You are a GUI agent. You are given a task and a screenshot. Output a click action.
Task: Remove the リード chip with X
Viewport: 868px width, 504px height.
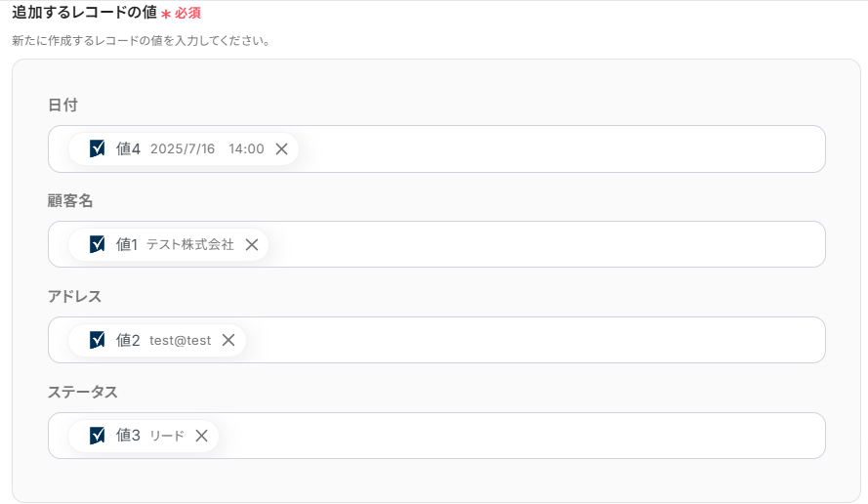201,436
